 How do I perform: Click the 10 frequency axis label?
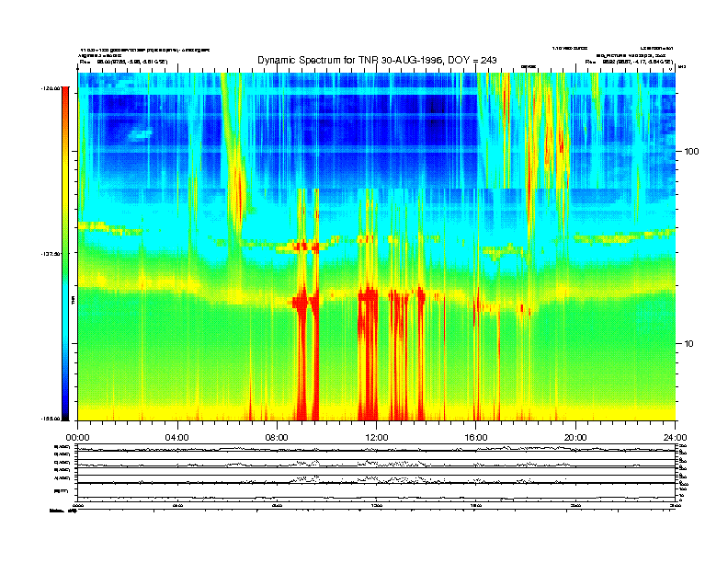pyautogui.click(x=689, y=344)
